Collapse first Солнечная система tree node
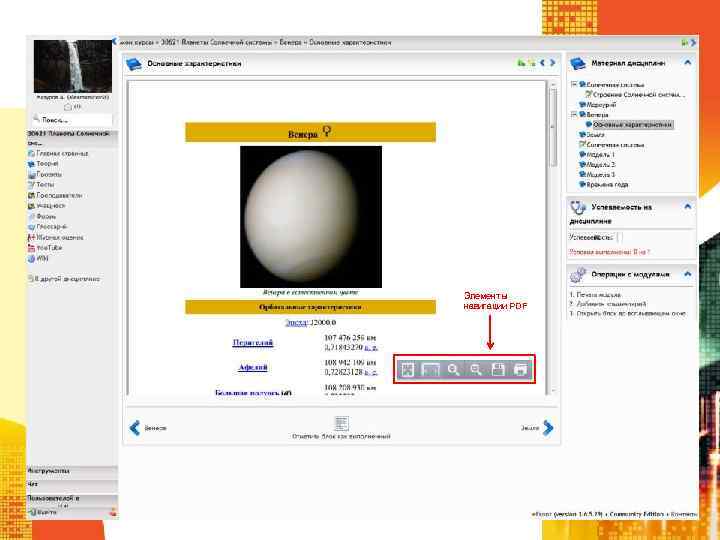This screenshot has width=720, height=540. coord(574,84)
